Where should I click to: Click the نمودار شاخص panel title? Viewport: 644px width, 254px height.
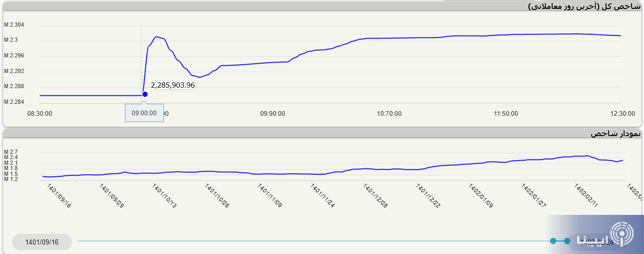(x=615, y=134)
